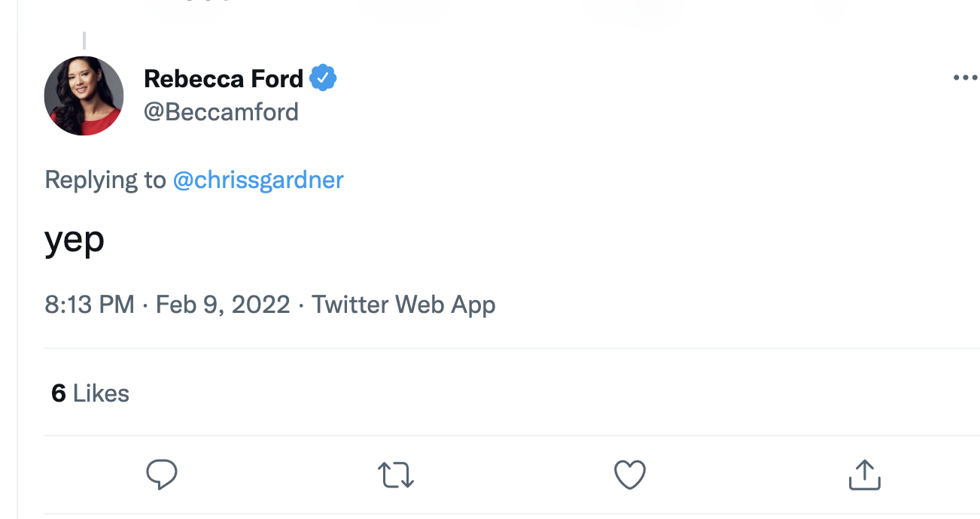Click the tweet text "yep"
This screenshot has width=980, height=519.
point(75,241)
